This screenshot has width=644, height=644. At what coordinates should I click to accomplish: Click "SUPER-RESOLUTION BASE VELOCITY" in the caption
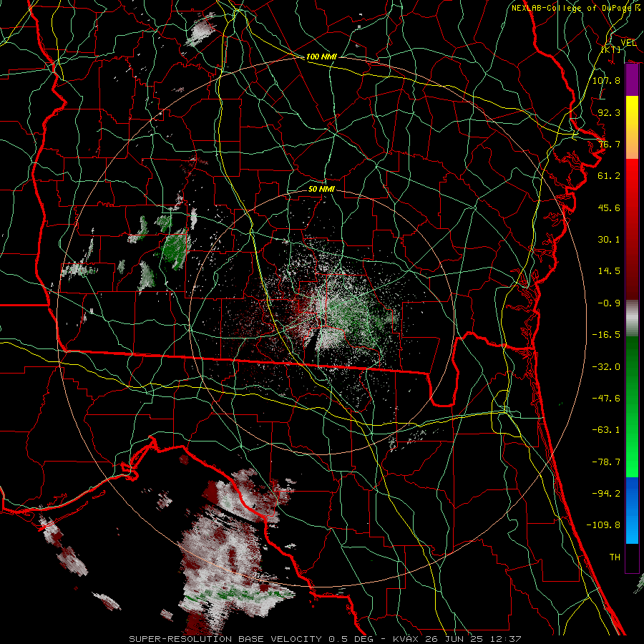(x=225, y=639)
